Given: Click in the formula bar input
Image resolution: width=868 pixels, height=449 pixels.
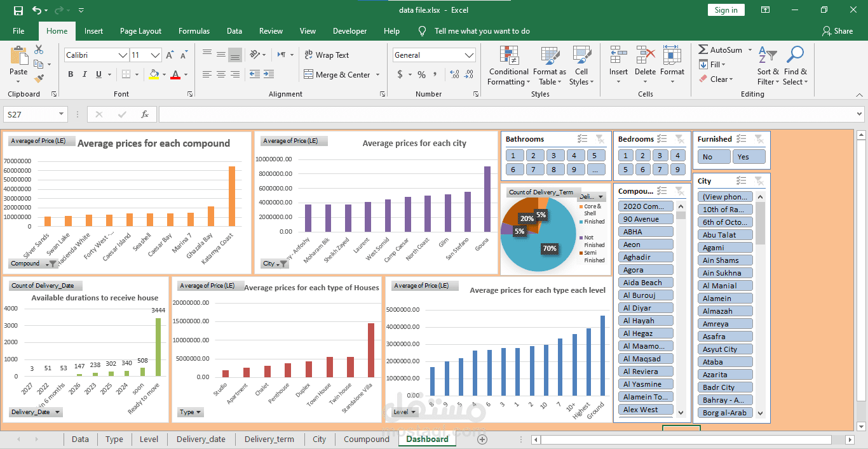Looking at the screenshot, I should [x=507, y=114].
